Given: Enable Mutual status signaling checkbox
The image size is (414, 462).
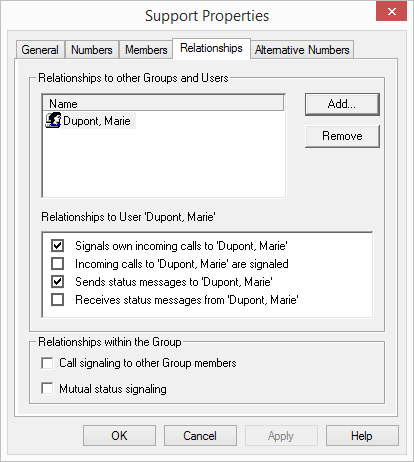Looking at the screenshot, I should click(47, 389).
